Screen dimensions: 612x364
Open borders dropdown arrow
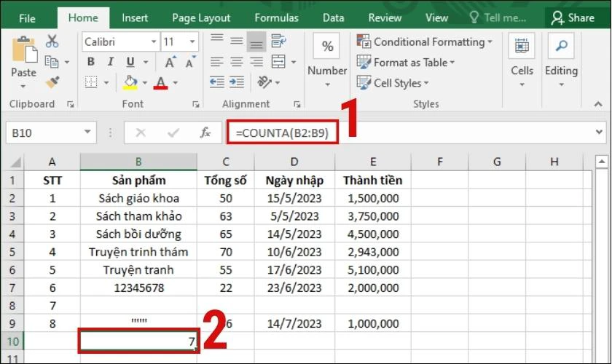point(106,83)
